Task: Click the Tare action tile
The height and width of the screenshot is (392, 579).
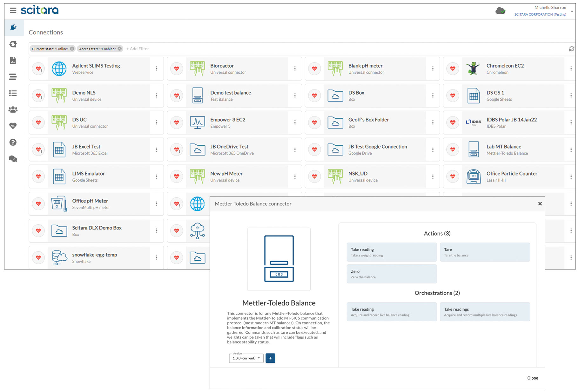Action: (x=485, y=252)
